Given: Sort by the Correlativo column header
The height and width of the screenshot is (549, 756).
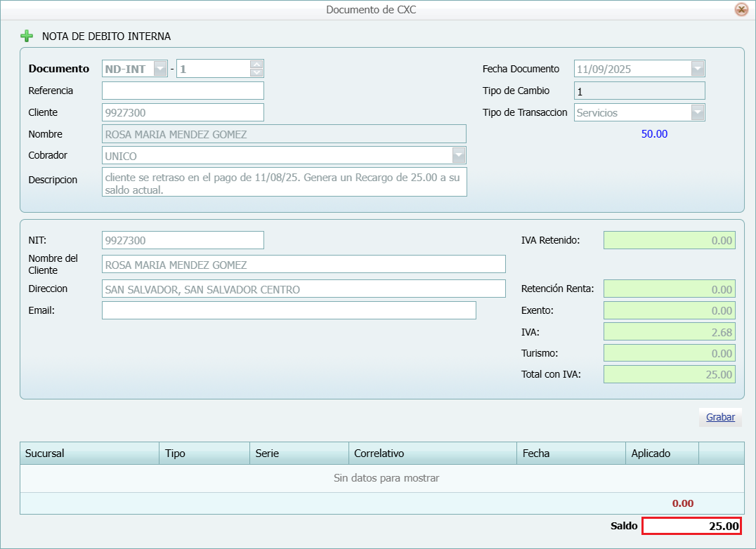Looking at the screenshot, I should click(432, 454).
